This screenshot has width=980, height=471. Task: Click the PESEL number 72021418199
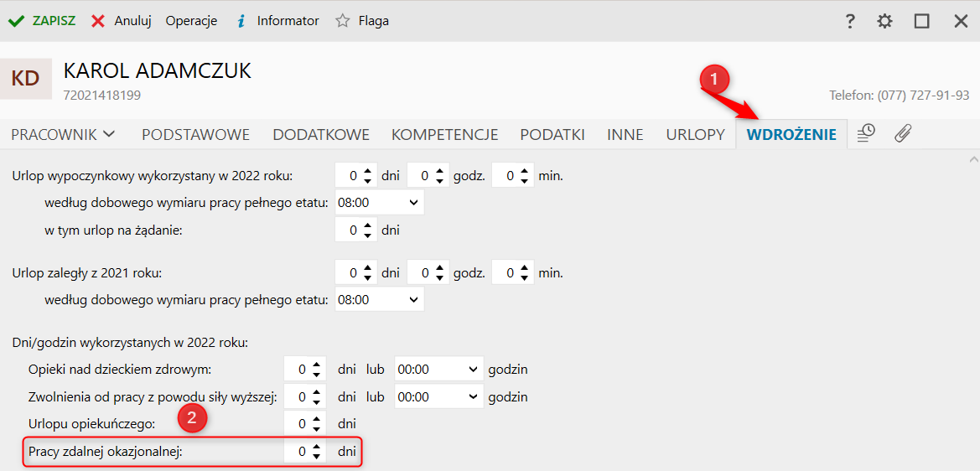[102, 96]
